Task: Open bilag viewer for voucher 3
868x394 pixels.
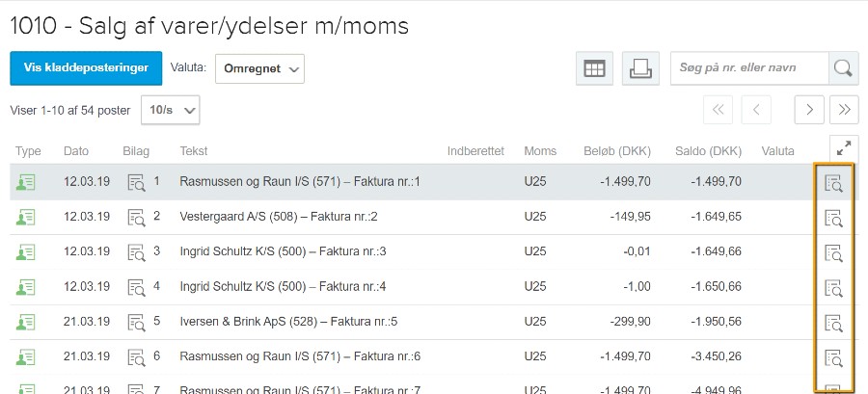Action: point(136,252)
